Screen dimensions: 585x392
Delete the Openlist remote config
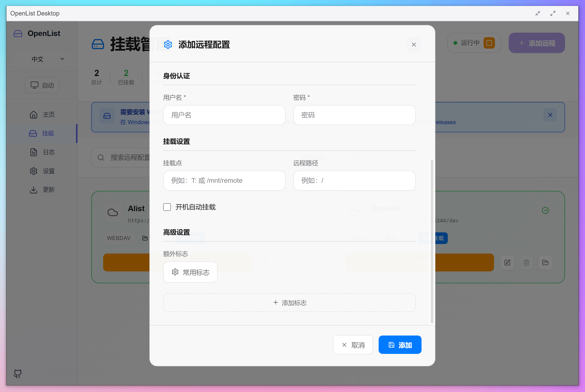tap(526, 263)
